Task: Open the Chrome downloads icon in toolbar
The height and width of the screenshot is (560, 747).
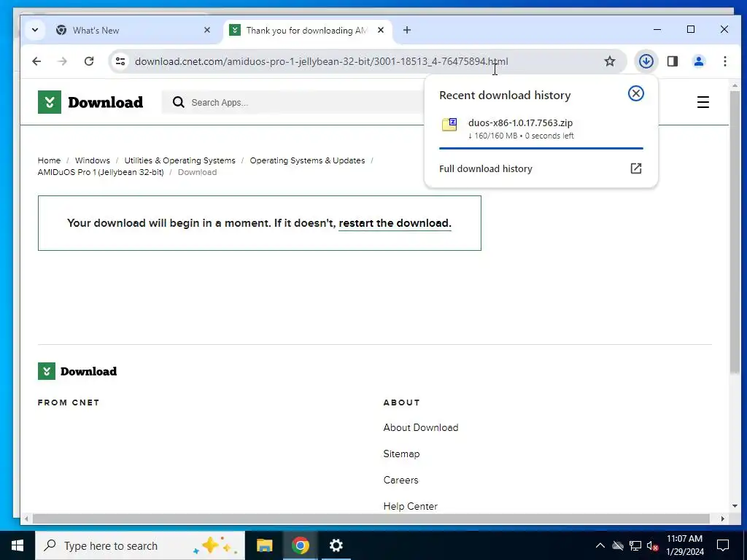Action: tap(646, 61)
